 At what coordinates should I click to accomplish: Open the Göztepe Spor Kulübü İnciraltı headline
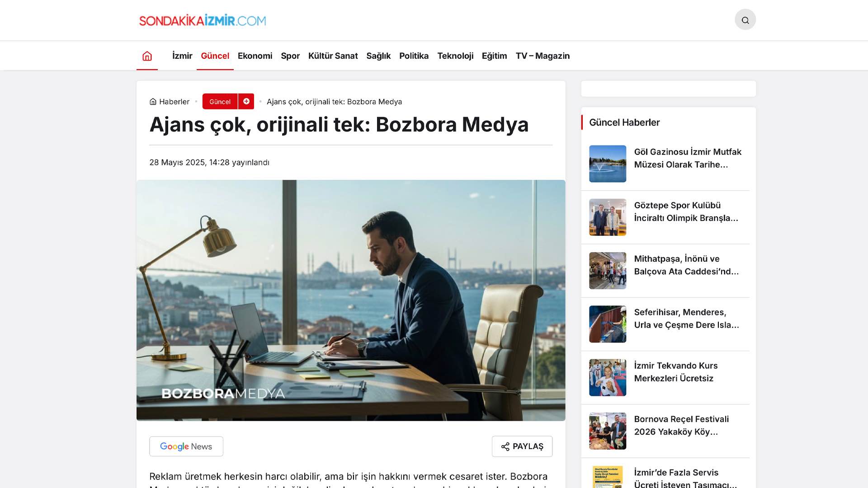click(x=686, y=211)
